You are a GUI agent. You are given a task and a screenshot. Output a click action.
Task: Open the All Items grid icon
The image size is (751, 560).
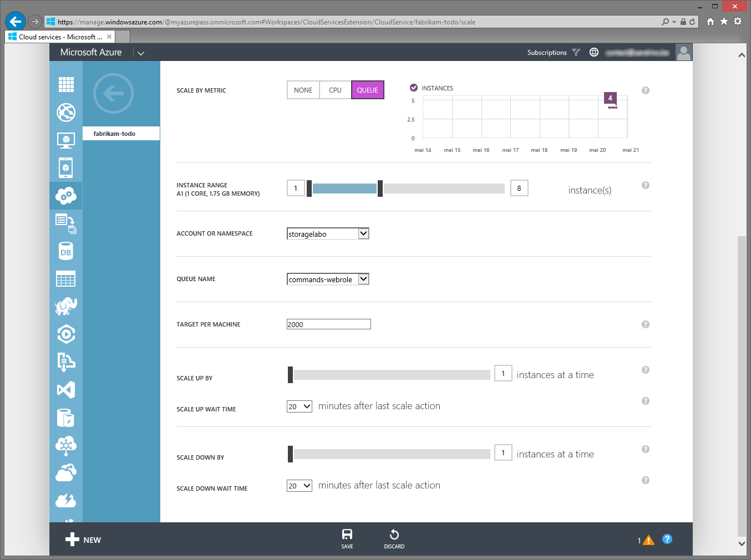(66, 84)
